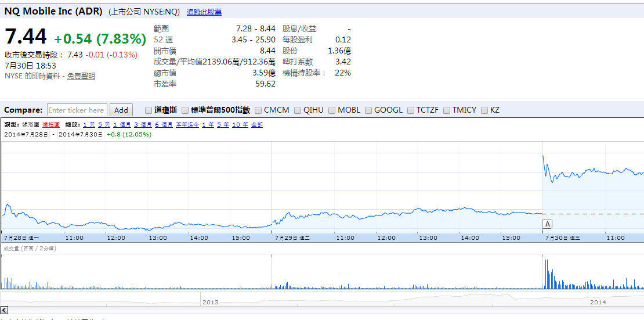Click the 7月30日 週三 axis label
644x320 pixels.
click(562, 238)
